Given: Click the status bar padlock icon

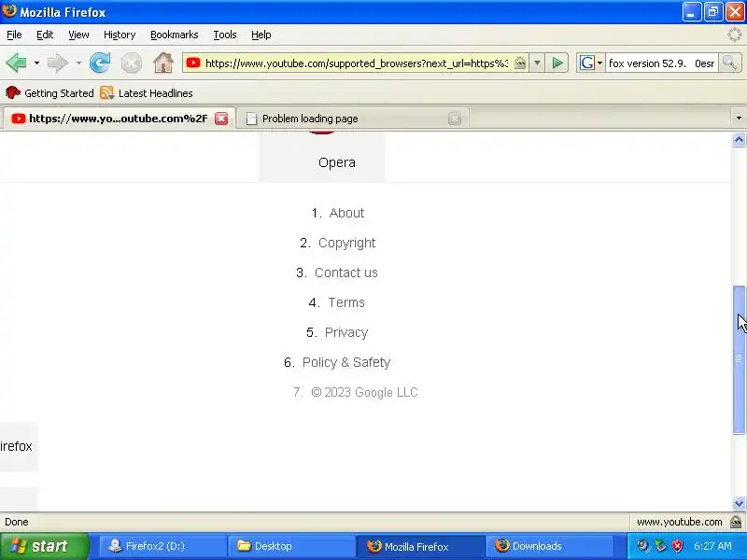Looking at the screenshot, I should (x=736, y=522).
